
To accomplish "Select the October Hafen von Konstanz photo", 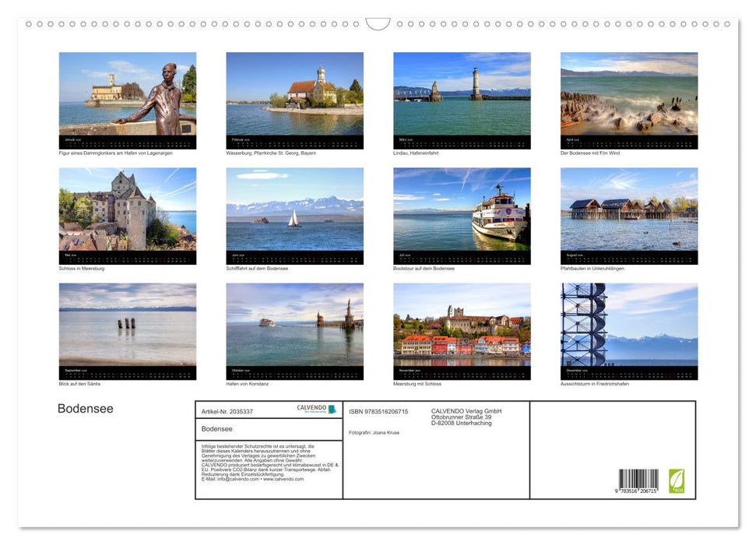I will click(294, 330).
